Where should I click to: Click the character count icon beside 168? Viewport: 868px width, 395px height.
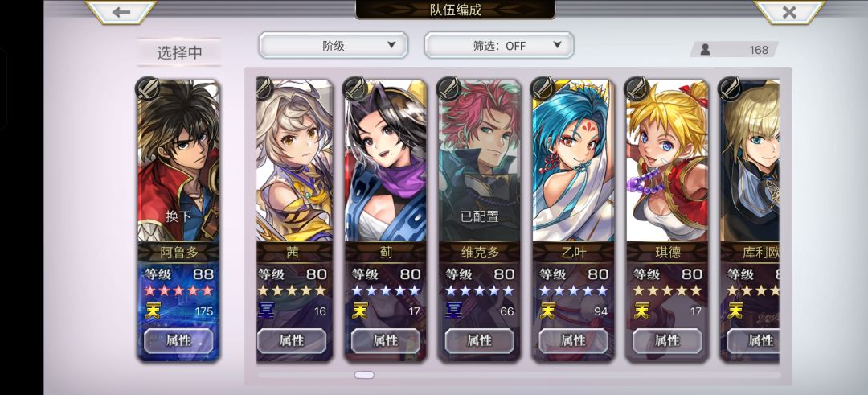(706, 50)
